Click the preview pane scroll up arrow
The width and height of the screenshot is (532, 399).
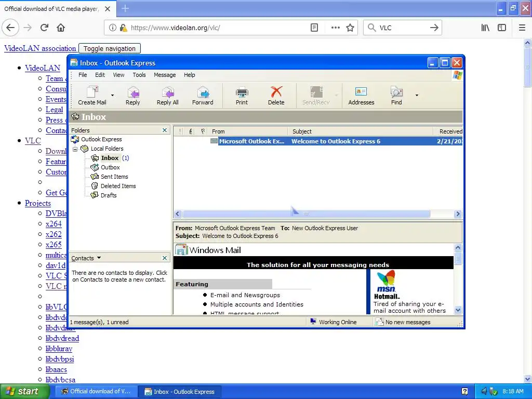pyautogui.click(x=458, y=248)
